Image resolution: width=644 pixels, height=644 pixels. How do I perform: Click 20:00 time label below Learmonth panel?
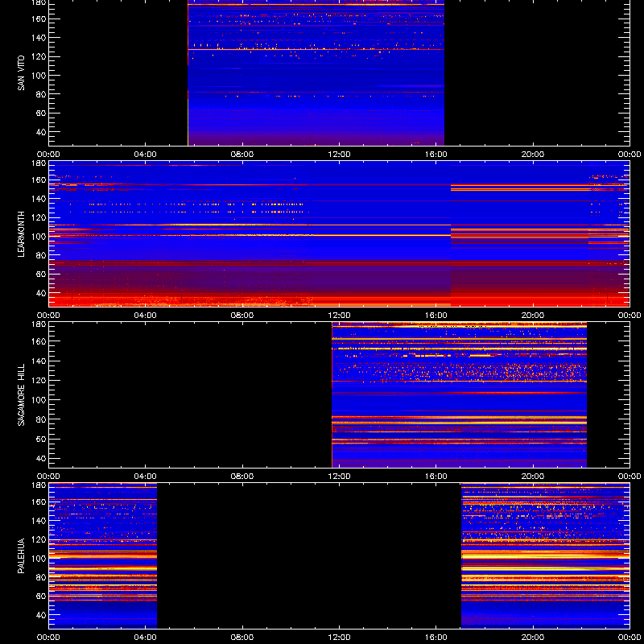[533, 316]
